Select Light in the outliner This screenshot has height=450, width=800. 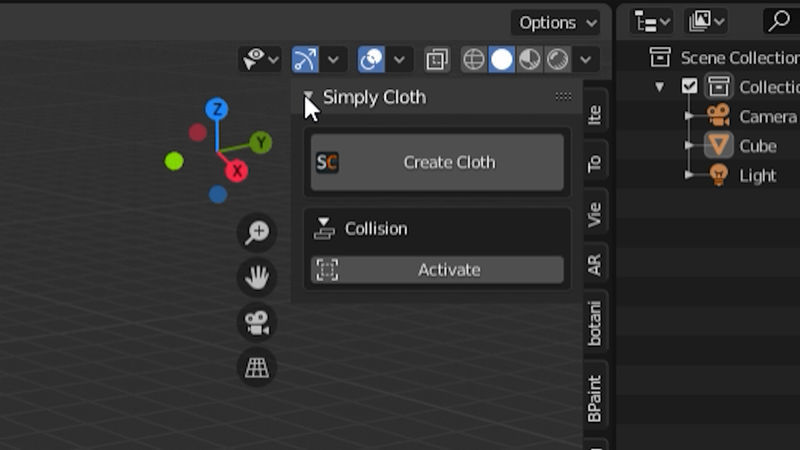tap(758, 176)
